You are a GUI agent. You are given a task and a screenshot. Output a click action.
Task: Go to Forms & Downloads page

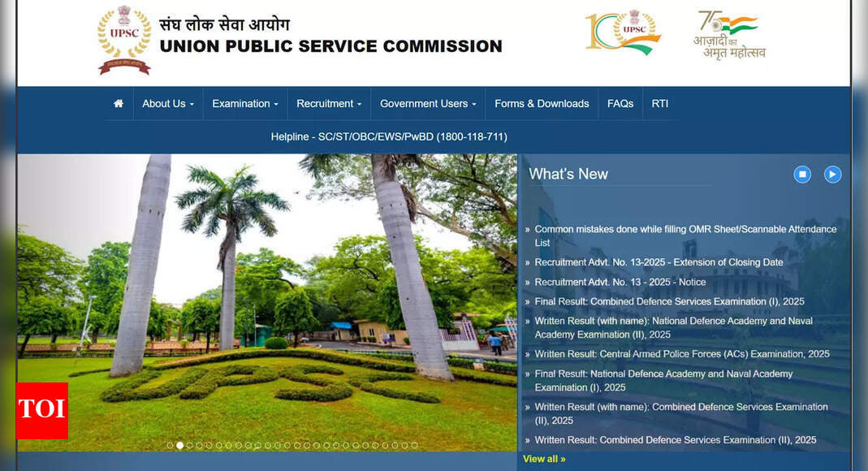point(542,104)
